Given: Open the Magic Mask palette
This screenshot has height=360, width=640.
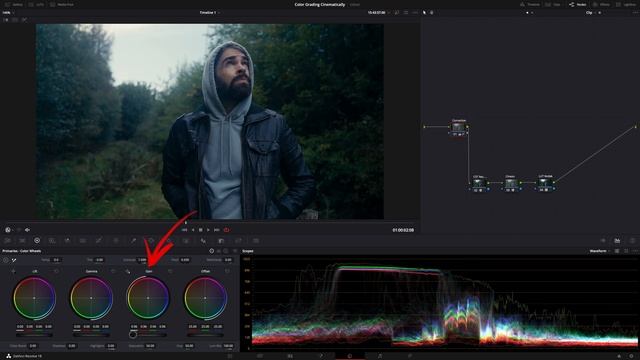Looking at the screenshot, I should tap(186, 241).
